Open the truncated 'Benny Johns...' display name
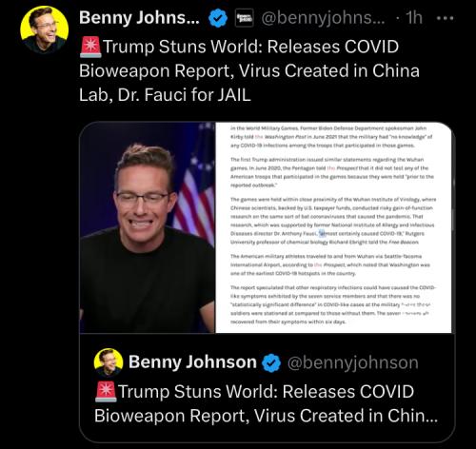The image size is (476, 449). (x=139, y=18)
